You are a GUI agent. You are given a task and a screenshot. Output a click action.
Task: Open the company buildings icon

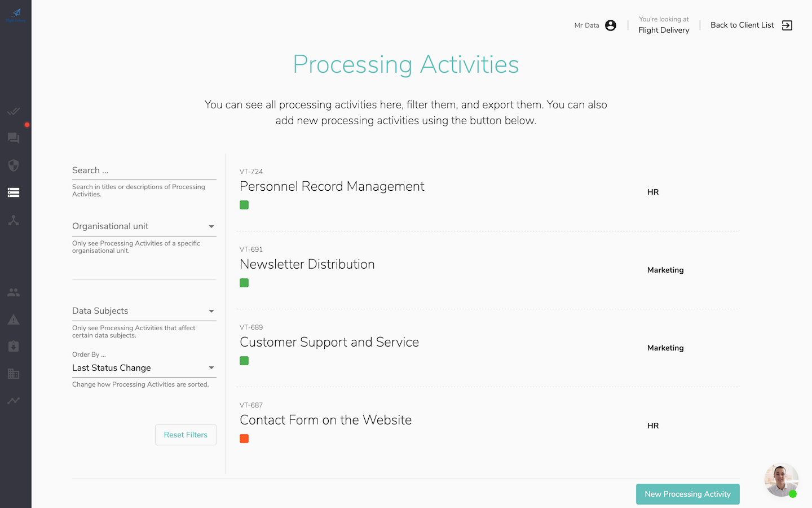pyautogui.click(x=14, y=373)
